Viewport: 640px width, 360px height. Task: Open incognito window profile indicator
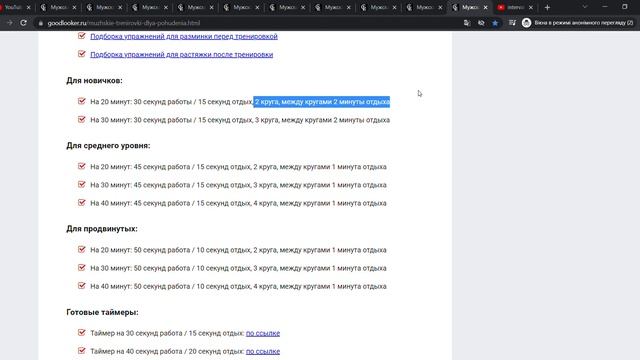click(578, 23)
